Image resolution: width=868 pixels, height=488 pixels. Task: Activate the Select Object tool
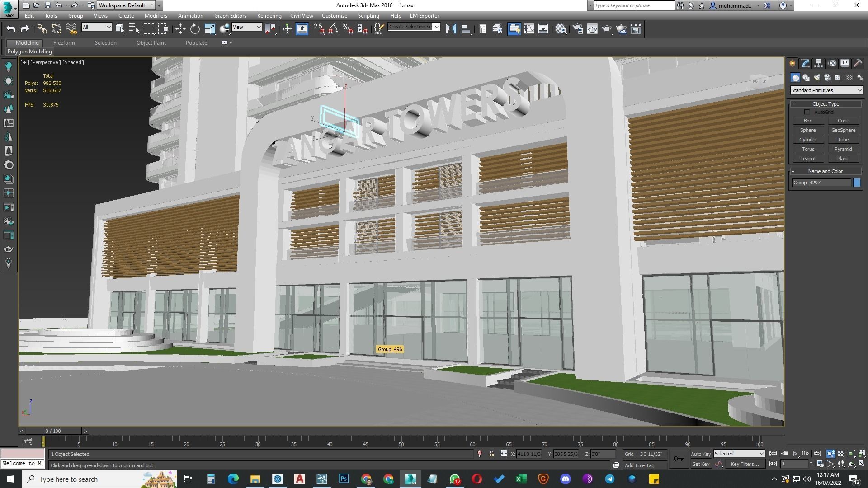(120, 29)
